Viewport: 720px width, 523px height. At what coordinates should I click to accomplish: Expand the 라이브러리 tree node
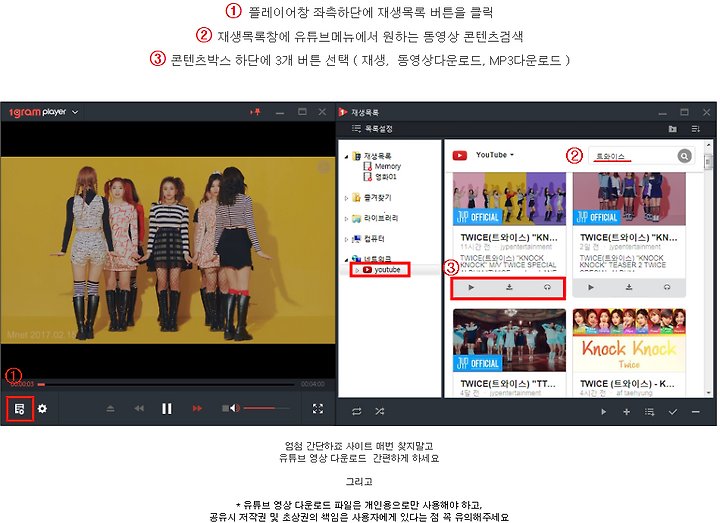347,219
